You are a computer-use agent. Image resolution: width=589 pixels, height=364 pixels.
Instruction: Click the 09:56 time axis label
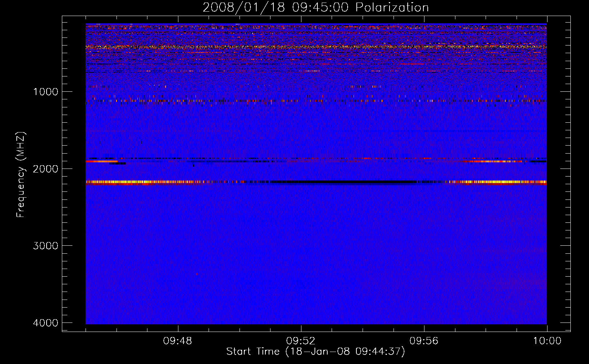coord(424,341)
